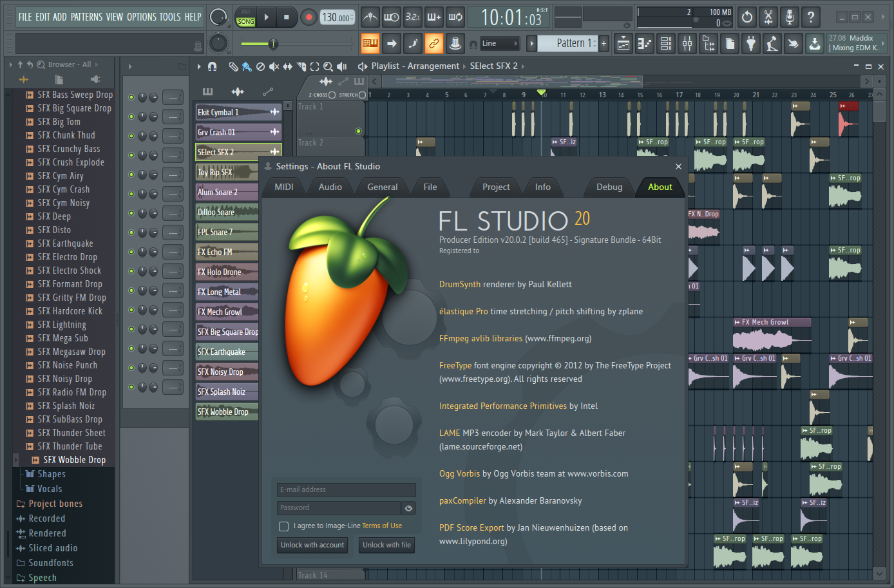Open the Playlist menu arrow
The height and width of the screenshot is (588, 894).
pos(199,66)
